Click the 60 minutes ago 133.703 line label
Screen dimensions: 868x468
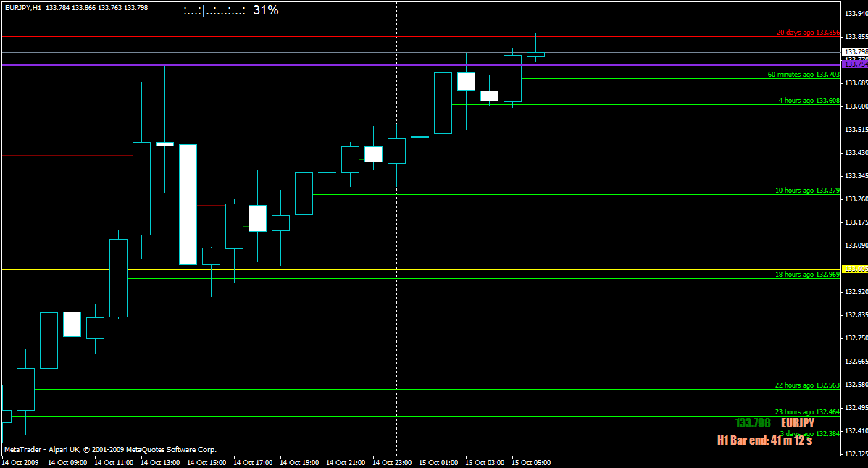(804, 74)
